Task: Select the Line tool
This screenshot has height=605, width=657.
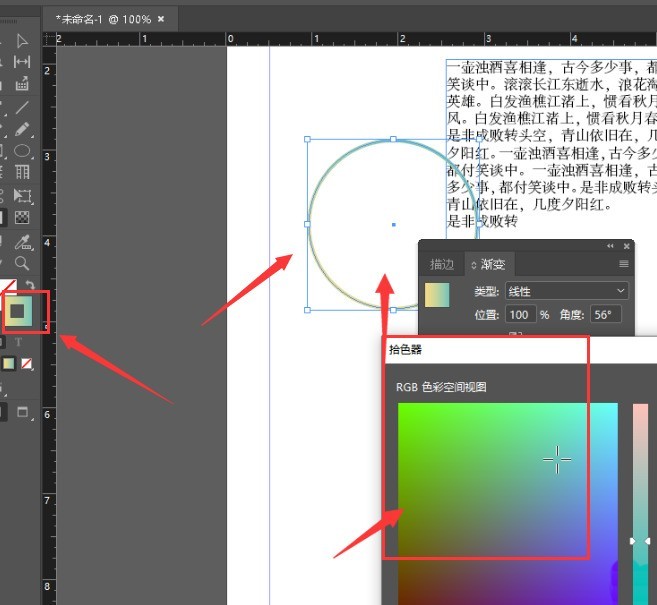Action: 22,107
